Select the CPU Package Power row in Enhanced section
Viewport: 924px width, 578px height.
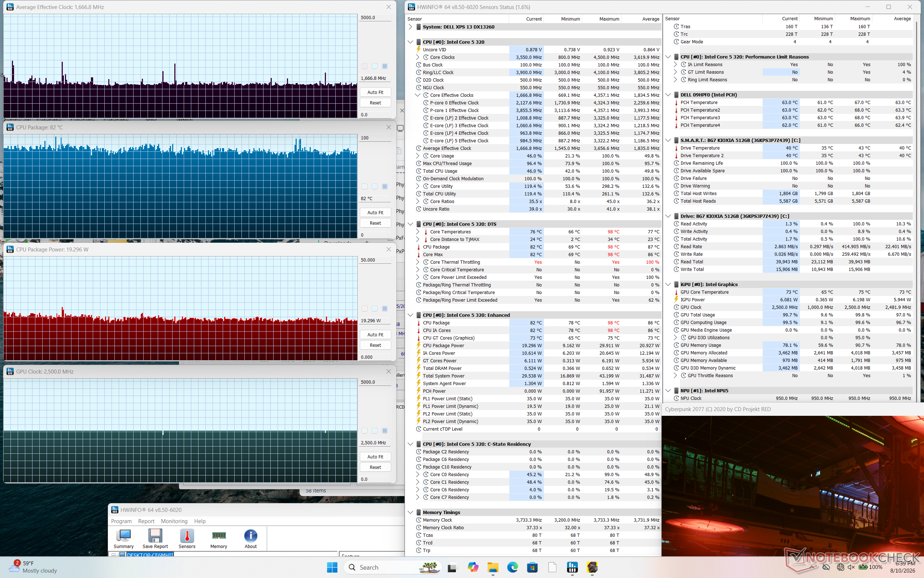point(539,346)
